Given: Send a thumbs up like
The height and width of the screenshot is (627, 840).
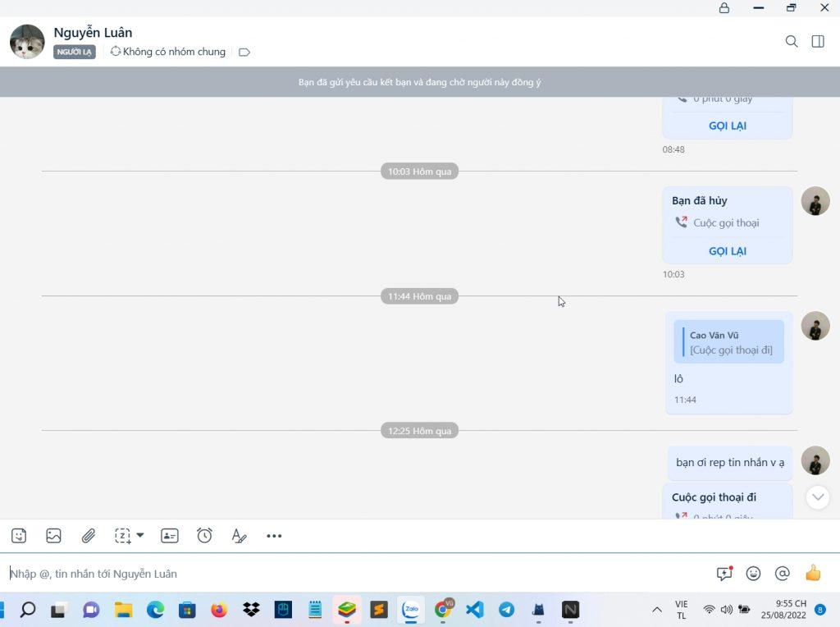Looking at the screenshot, I should 813,574.
